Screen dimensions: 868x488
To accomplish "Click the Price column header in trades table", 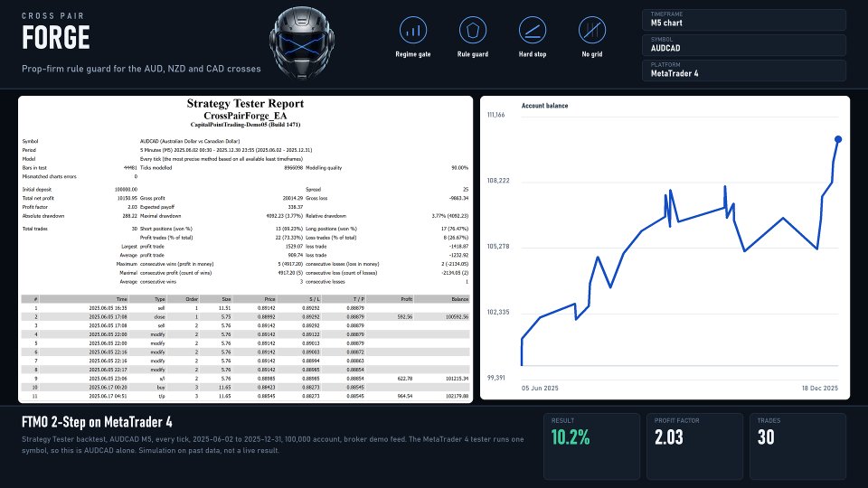I will [x=269, y=299].
